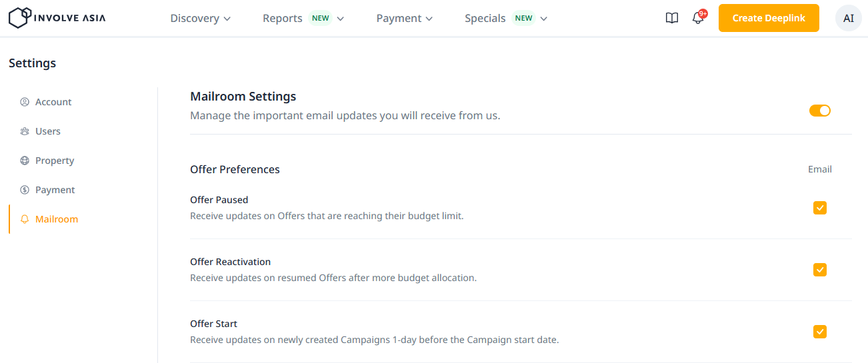Disable the Mailroom Settings master toggle
Image resolution: width=868 pixels, height=363 pixels.
(819, 111)
